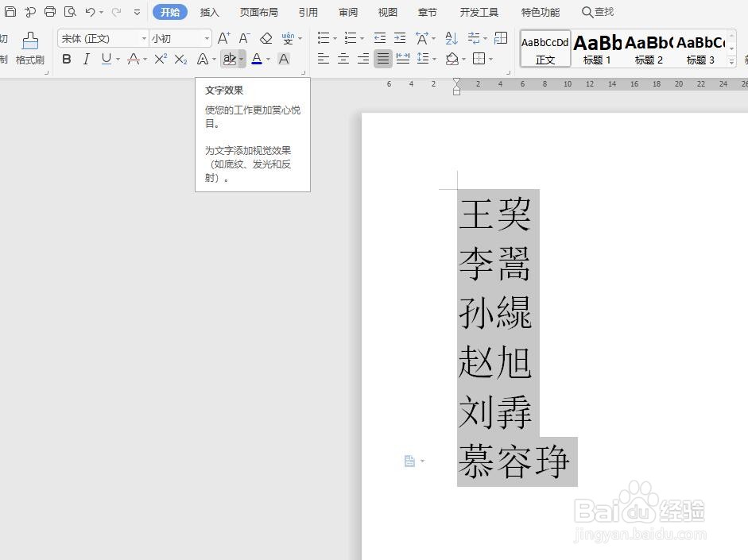This screenshot has width=748, height=560.
Task: Clear formatting with the eraser icon
Action: pyautogui.click(x=265, y=38)
